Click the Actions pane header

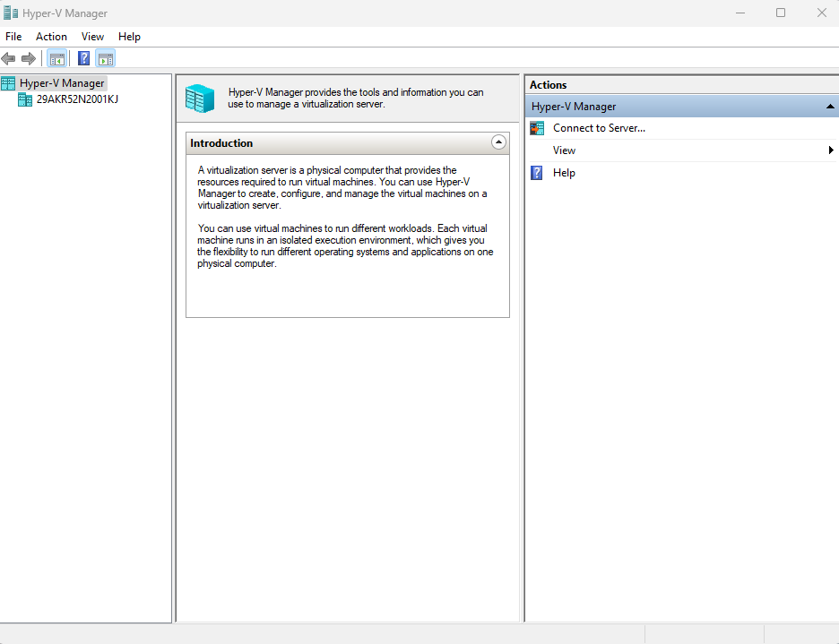pyautogui.click(x=549, y=85)
